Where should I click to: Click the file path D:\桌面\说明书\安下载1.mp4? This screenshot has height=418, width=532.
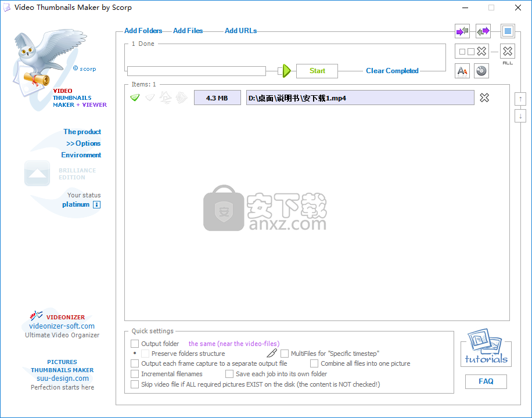point(360,98)
